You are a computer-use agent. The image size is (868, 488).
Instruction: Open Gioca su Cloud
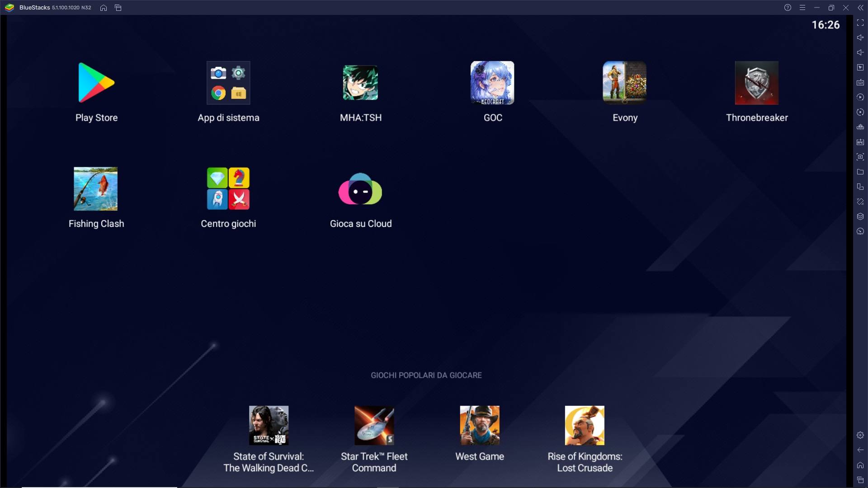360,189
